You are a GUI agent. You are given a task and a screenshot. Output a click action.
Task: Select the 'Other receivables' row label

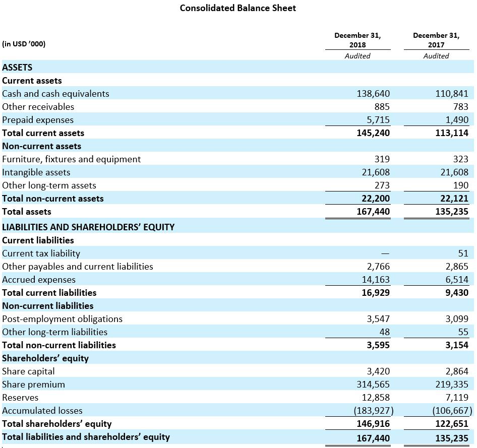pos(38,107)
